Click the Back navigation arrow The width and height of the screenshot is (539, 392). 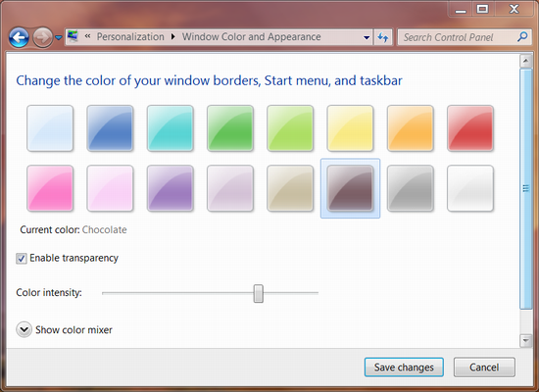[x=19, y=37]
